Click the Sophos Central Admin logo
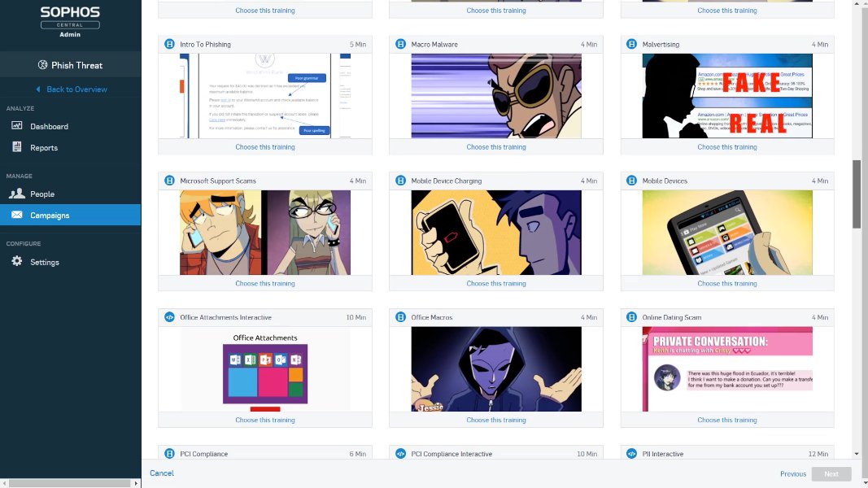868x488 pixels. [x=70, y=21]
